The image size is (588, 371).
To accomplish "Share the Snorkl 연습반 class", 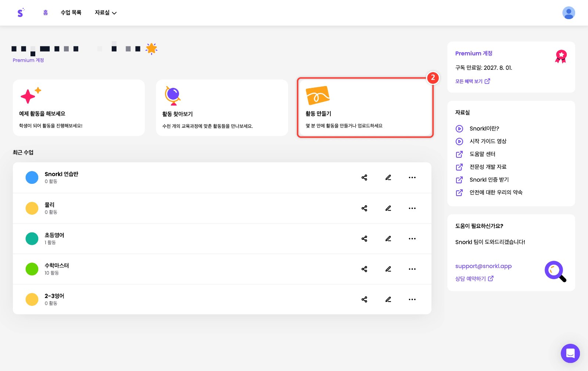I will (x=364, y=178).
